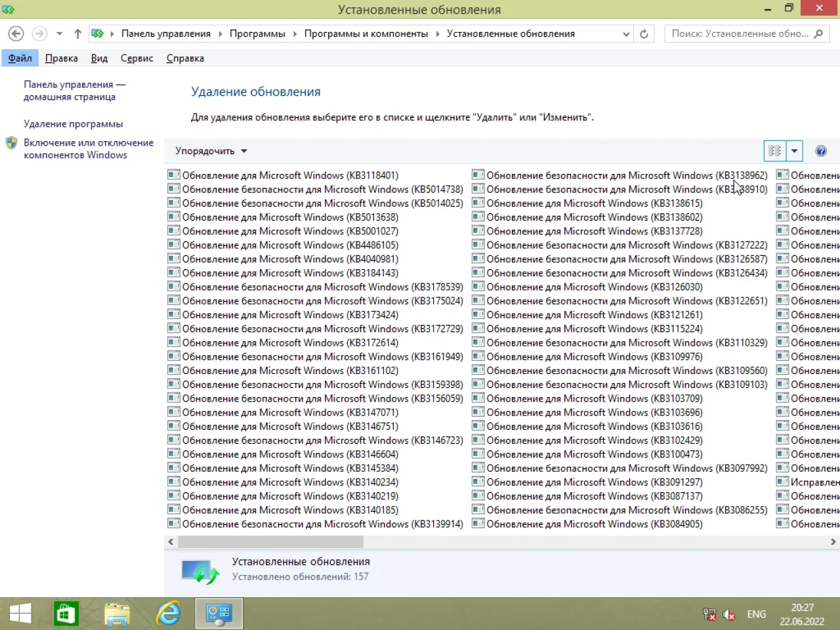The image size is (840, 630).
Task: Open the Упорядочить dropdown
Action: tap(211, 151)
